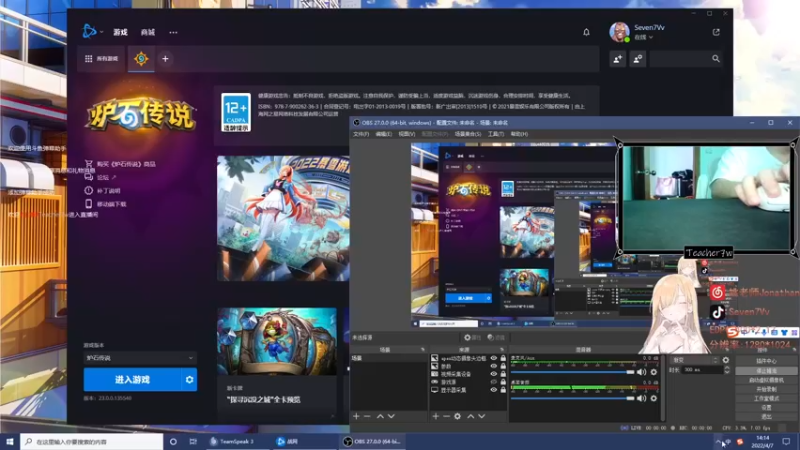The height and width of the screenshot is (450, 800).
Task: Toggle lock on the first source row
Action: 503,358
